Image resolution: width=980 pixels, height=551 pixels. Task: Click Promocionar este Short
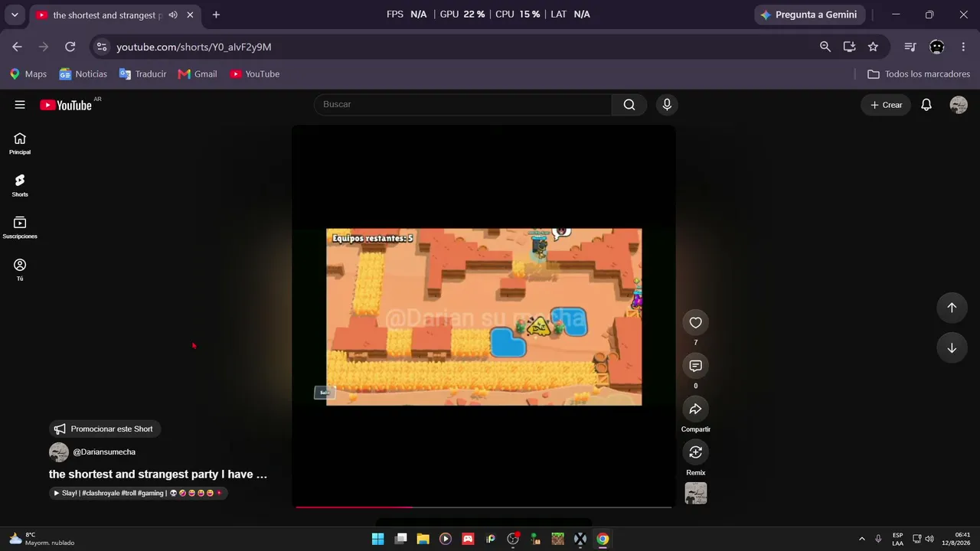(105, 429)
